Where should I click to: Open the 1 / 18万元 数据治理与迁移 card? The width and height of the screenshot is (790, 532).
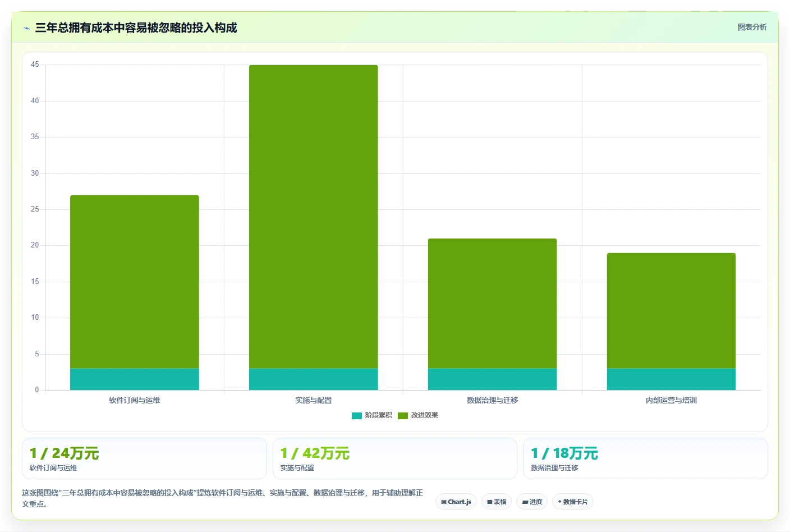[645, 458]
